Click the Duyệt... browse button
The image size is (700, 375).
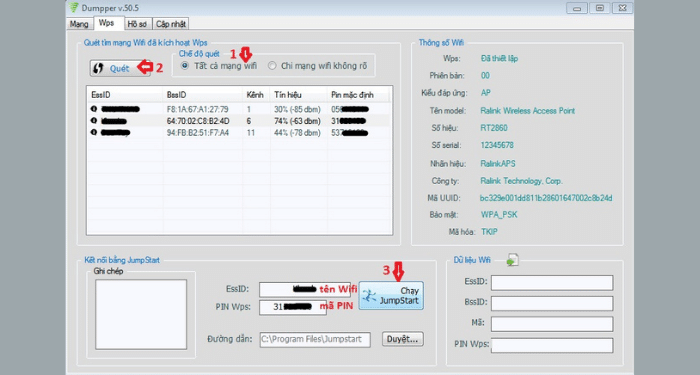(x=402, y=339)
